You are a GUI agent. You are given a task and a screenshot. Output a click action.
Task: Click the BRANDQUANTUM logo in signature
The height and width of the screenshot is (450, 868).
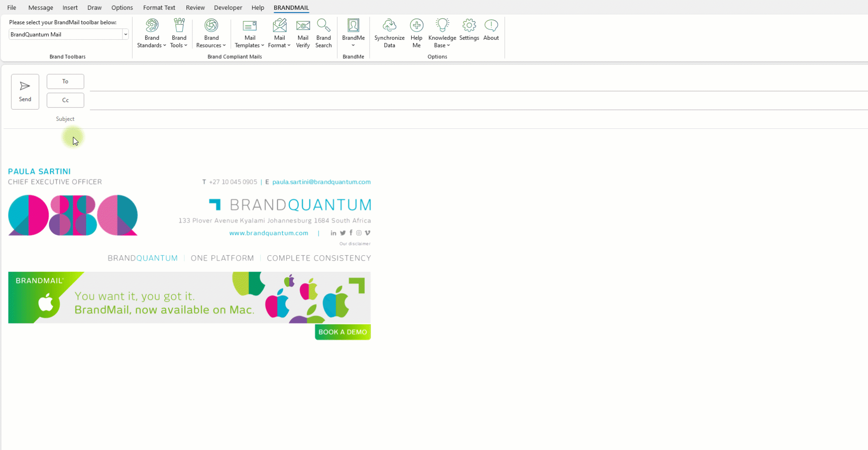(x=290, y=205)
